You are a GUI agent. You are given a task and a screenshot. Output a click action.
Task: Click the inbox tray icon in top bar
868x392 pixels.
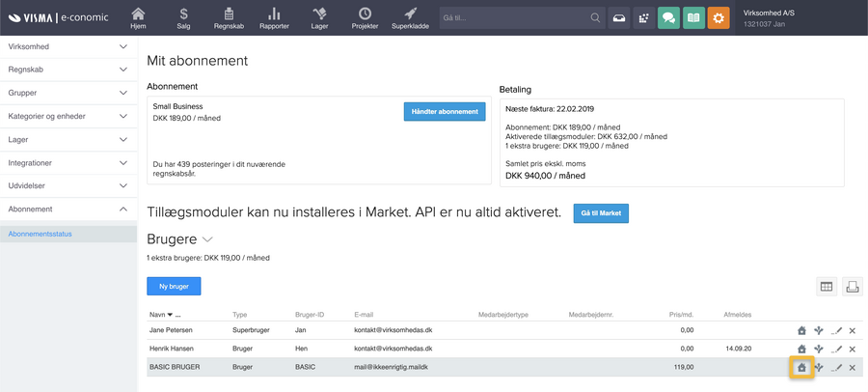click(x=619, y=17)
